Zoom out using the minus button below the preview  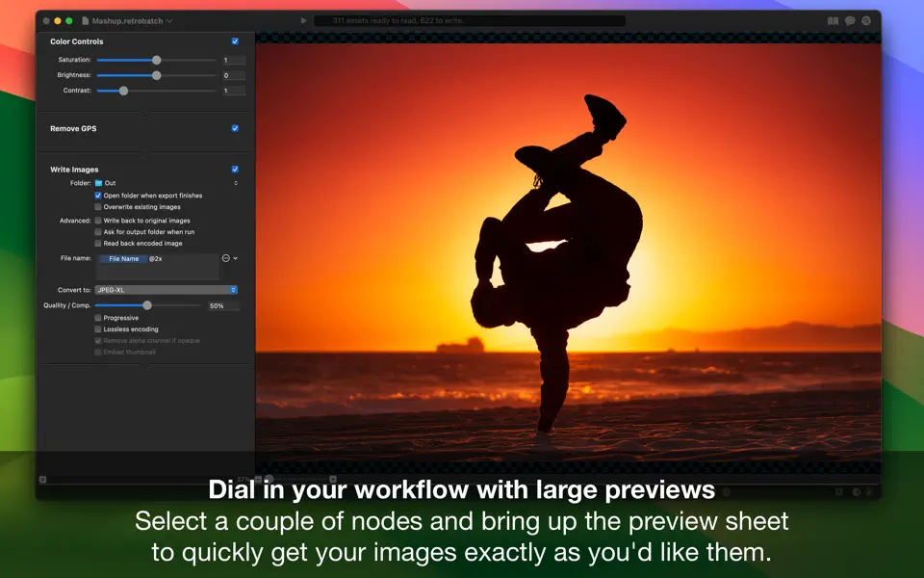tap(258, 479)
